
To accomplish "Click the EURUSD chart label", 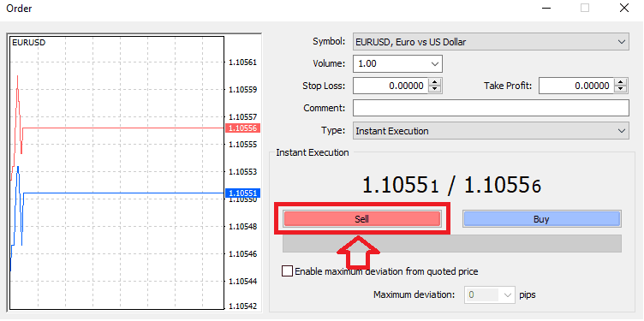I will [29, 42].
